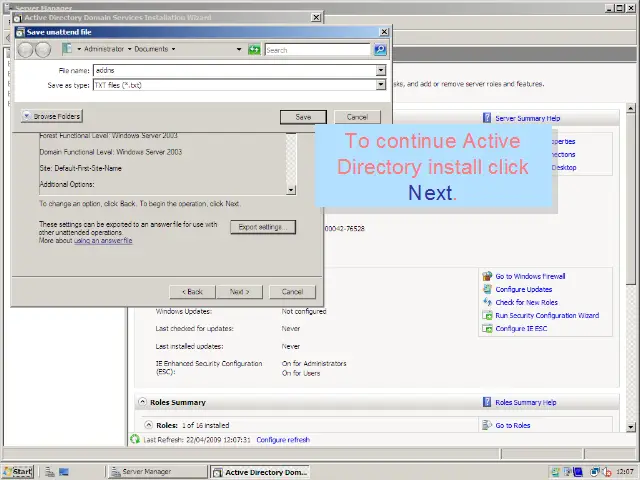Image resolution: width=640 pixels, height=480 pixels.
Task: Click the forward navigation arrow in Save dialog
Action: click(43, 50)
